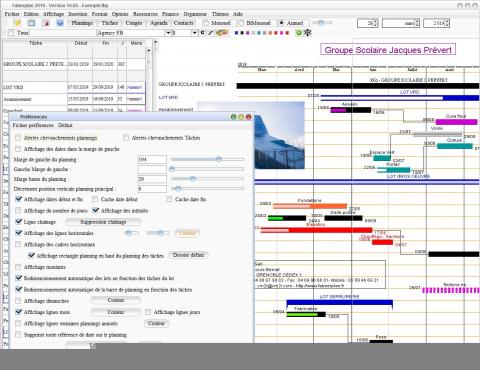Select the Annuel radio button
This screenshot has height=370, width=480.
tap(282, 23)
